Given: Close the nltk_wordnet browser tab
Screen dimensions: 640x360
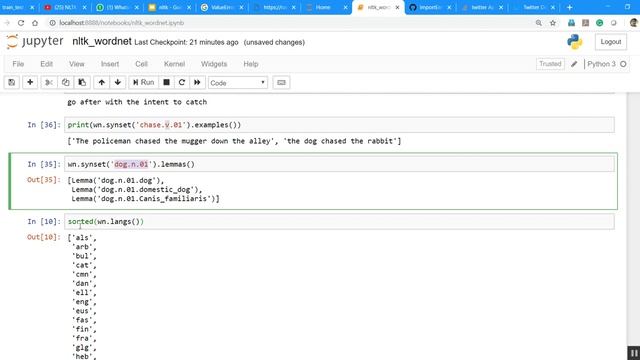Looking at the screenshot, I should pos(397,7).
